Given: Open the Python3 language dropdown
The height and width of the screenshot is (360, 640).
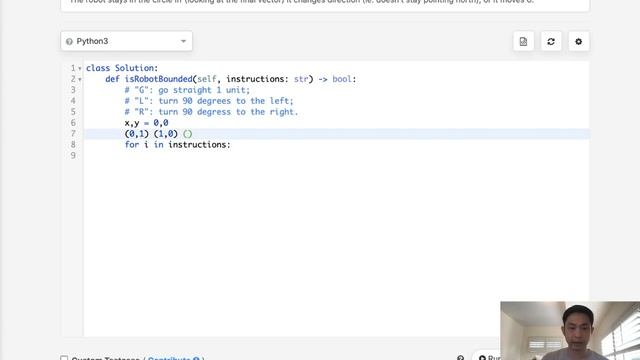Looking at the screenshot, I should 127,41.
